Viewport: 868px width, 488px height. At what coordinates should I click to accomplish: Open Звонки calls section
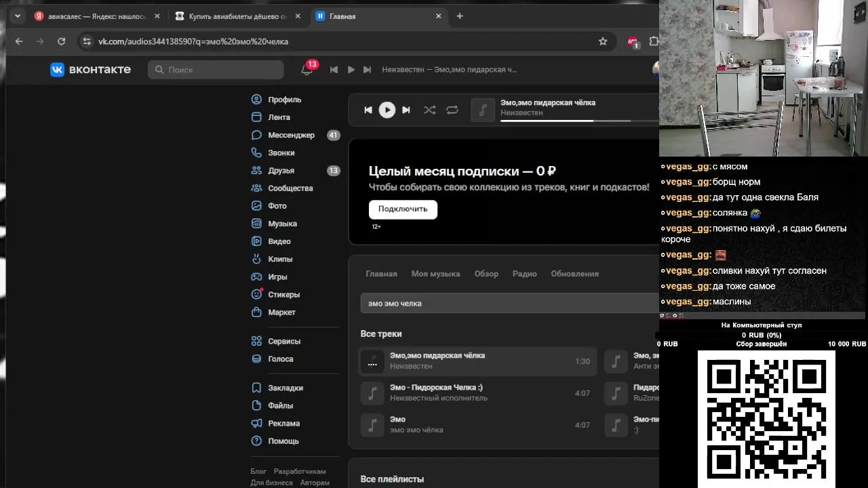281,153
